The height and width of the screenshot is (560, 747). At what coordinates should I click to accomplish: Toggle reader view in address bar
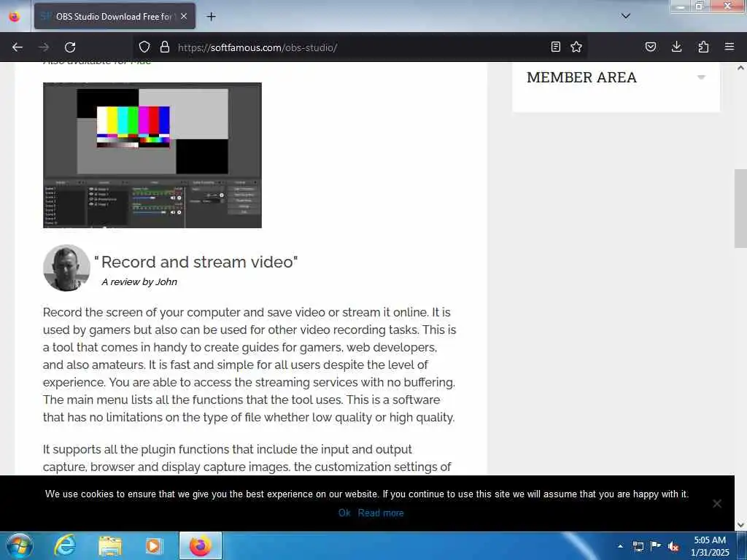coord(555,47)
